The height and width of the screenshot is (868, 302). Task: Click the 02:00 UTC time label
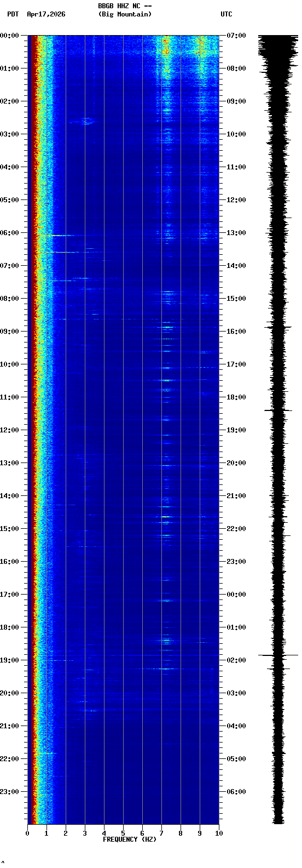pos(236,660)
